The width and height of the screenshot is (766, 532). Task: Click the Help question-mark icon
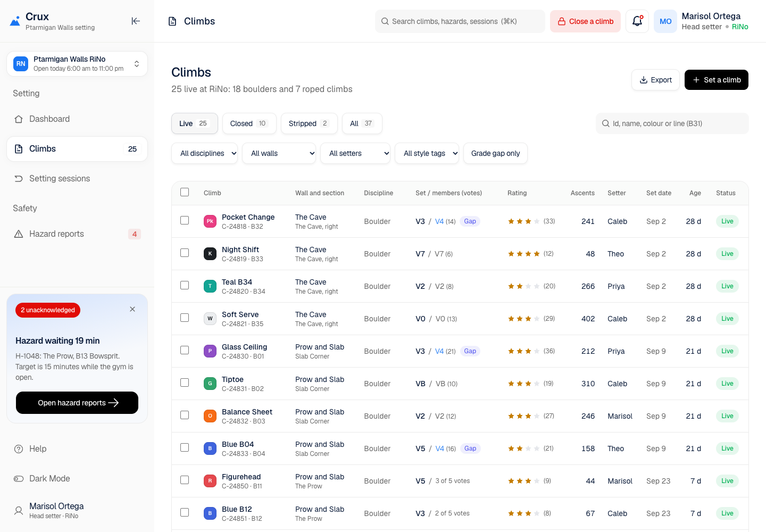(x=19, y=449)
